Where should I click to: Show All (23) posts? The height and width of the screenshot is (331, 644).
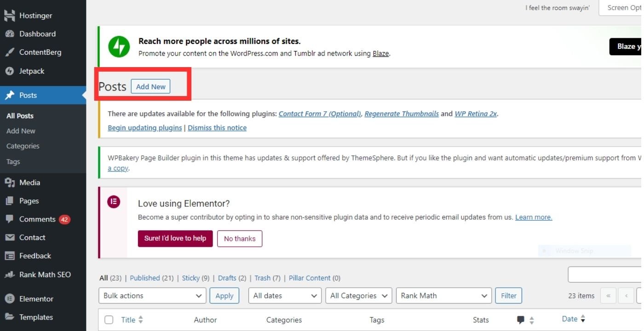point(110,278)
